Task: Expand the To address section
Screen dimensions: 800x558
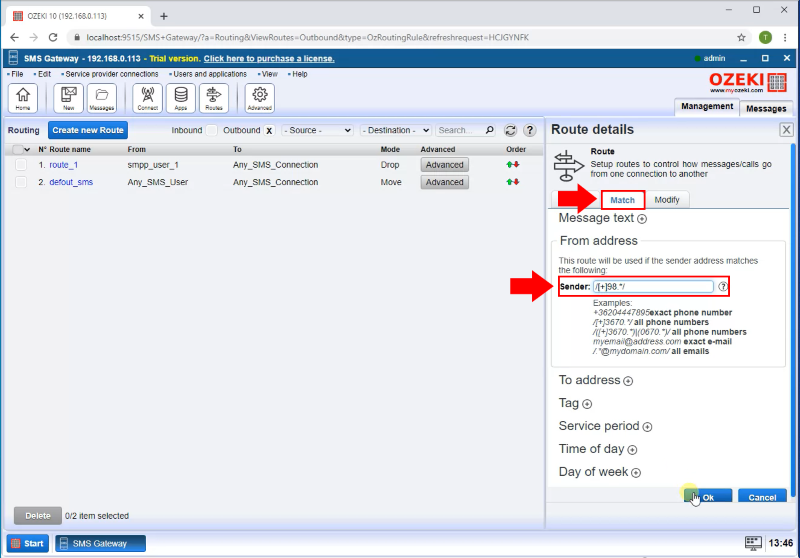Action: [628, 381]
